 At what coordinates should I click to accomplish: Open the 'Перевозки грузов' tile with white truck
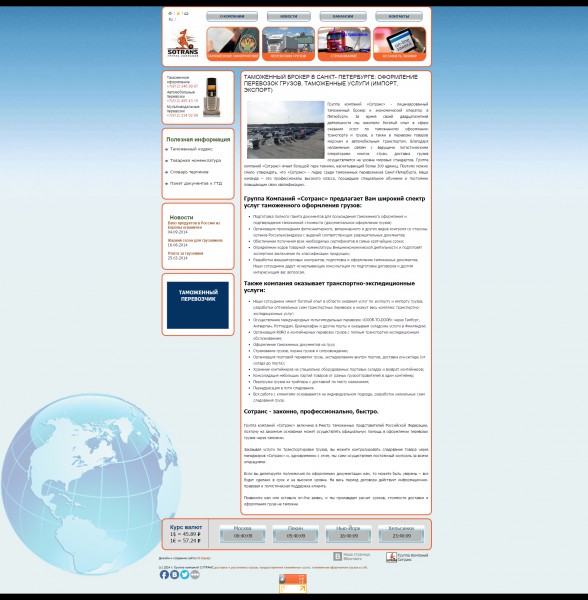coord(288,44)
